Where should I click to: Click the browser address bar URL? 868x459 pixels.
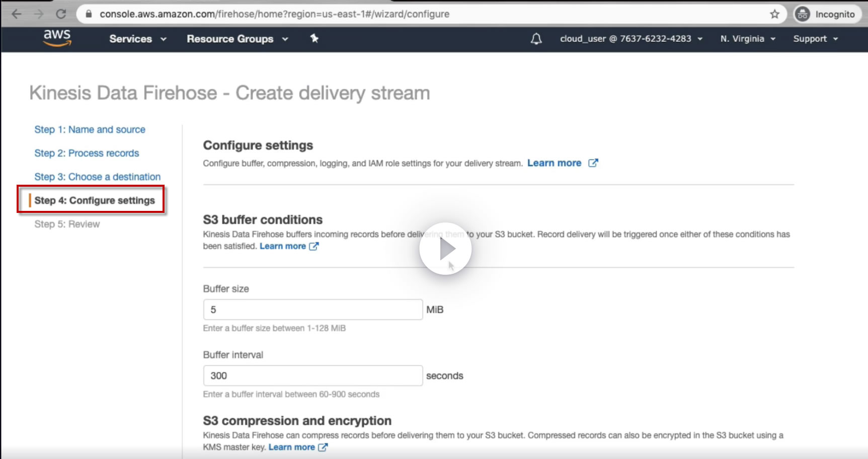(275, 14)
